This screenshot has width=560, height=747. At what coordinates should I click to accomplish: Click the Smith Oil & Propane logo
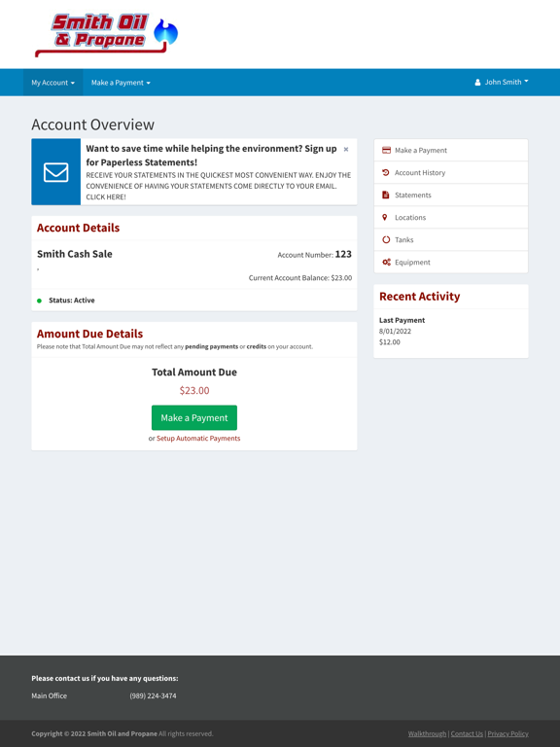coord(106,35)
